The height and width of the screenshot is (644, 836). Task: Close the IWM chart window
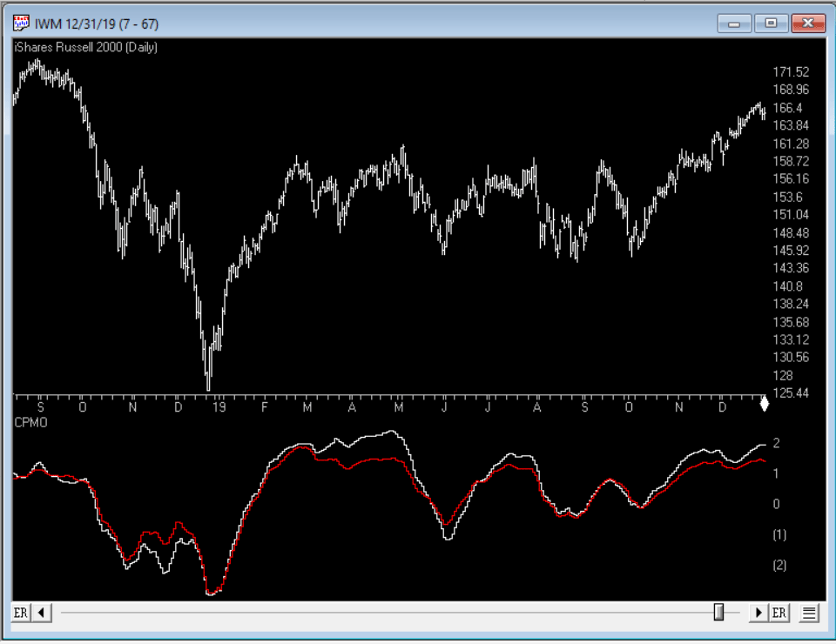(808, 23)
